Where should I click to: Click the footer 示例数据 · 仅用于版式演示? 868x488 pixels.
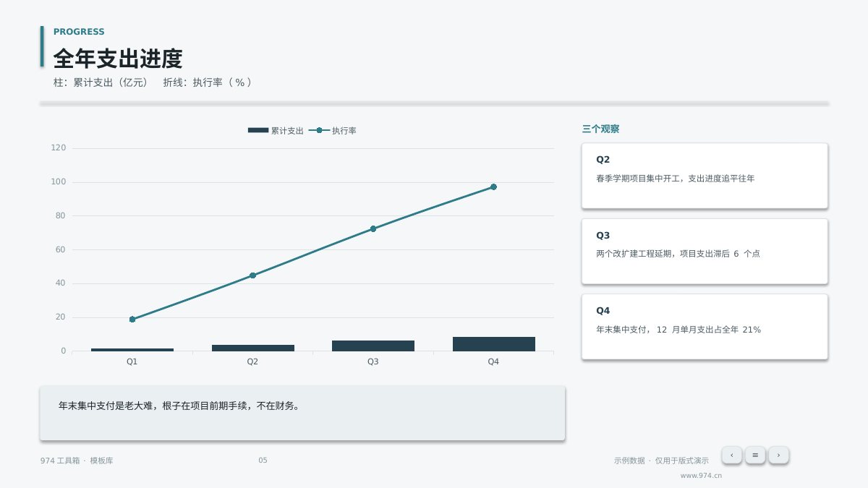click(x=661, y=461)
